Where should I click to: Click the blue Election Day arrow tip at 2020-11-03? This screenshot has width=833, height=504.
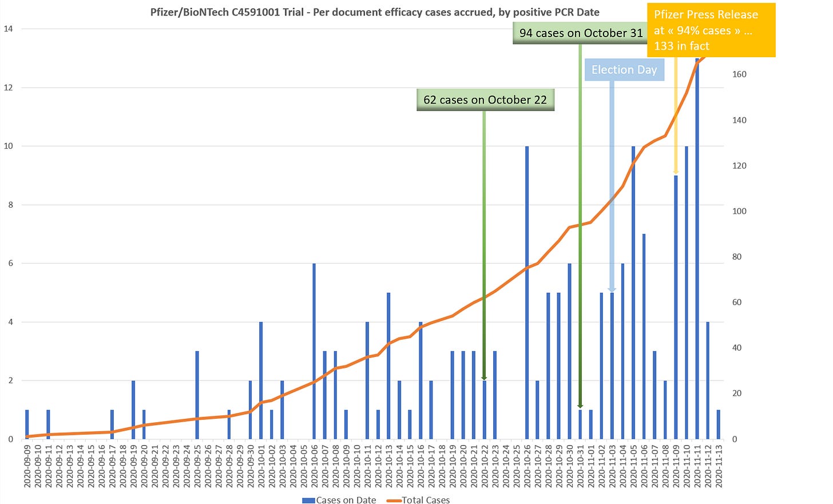coord(612,289)
